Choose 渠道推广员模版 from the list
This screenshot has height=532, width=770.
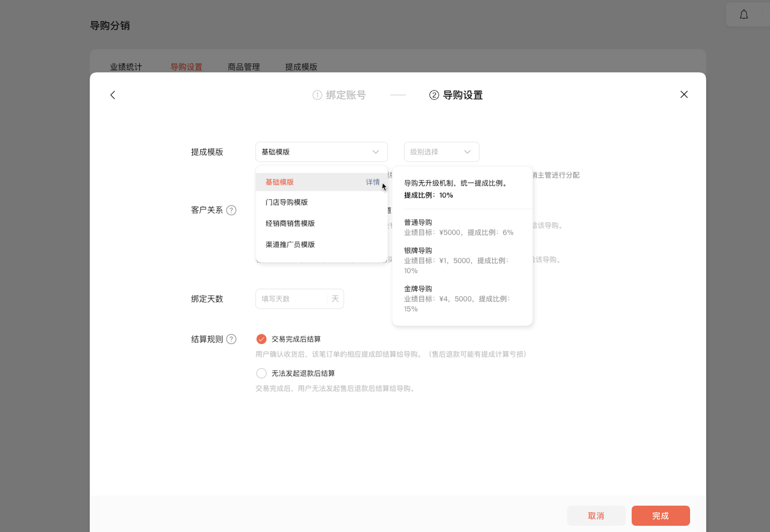click(x=322, y=244)
